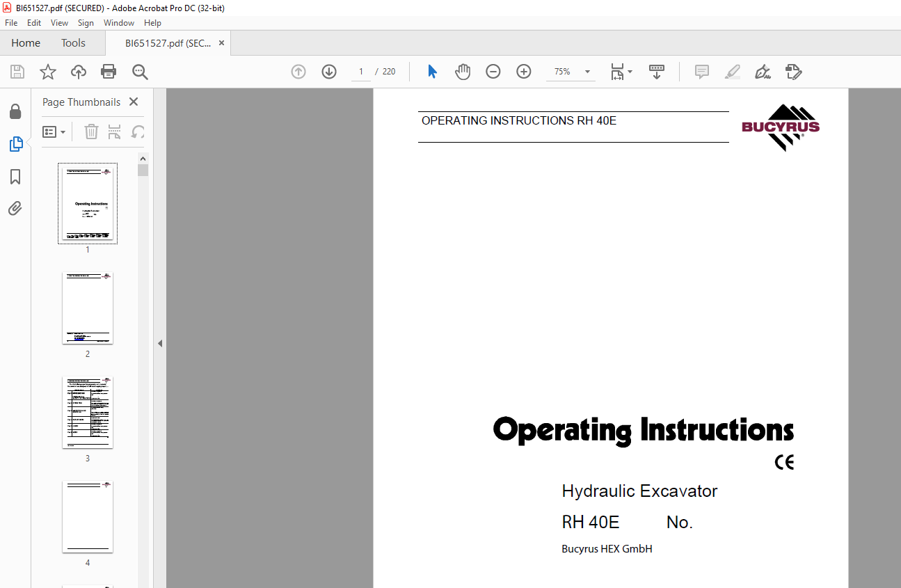Print the document with printer icon
The image size is (901, 588).
pos(109,72)
